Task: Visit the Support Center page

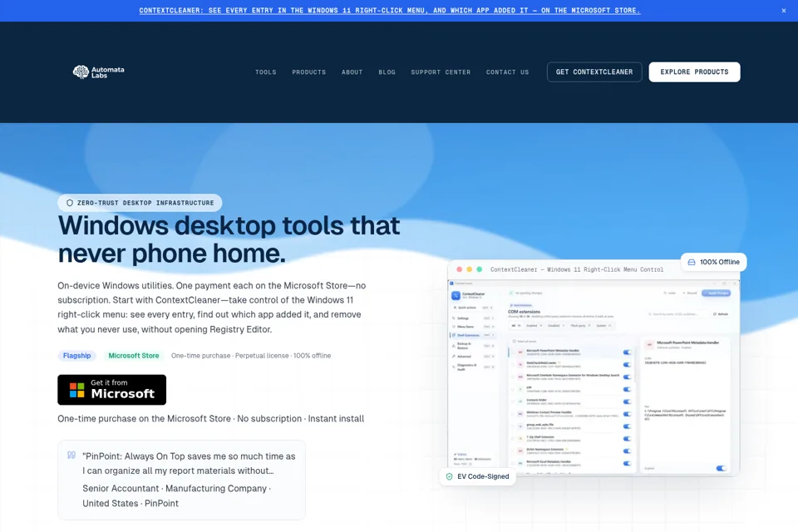Action: [x=441, y=72]
